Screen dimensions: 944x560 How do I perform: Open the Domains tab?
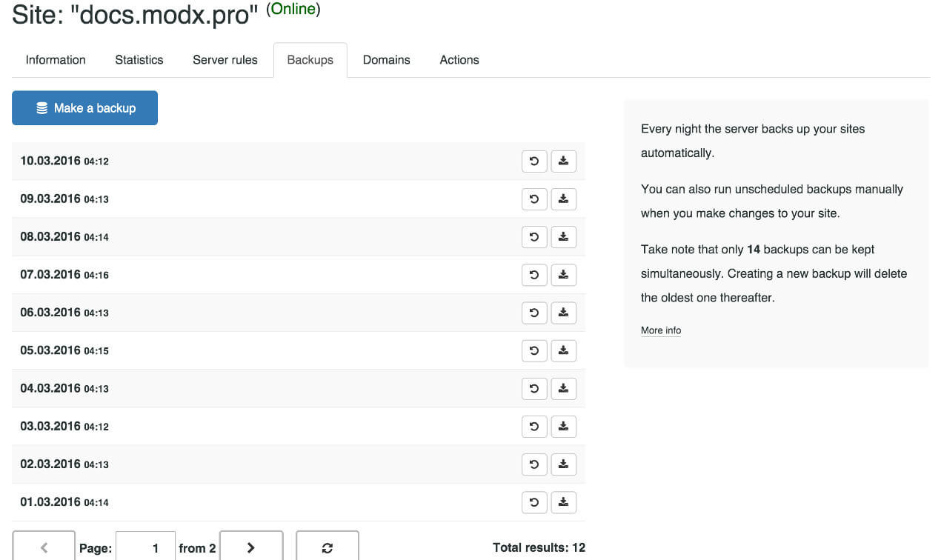386,60
